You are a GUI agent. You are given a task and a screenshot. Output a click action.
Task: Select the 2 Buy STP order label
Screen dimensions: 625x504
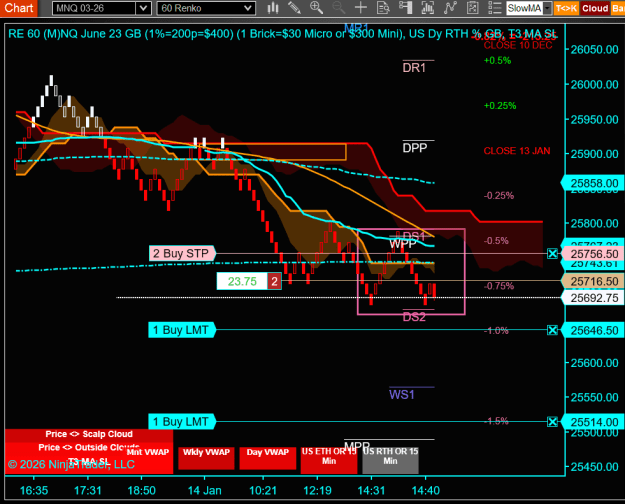[182, 254]
